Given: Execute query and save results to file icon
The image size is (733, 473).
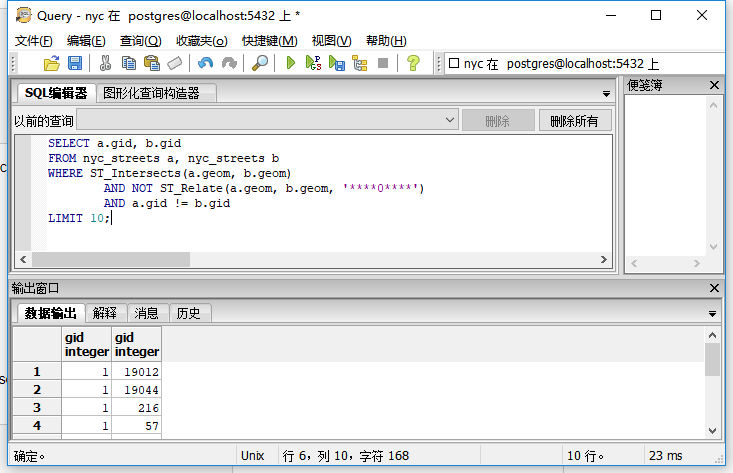Looking at the screenshot, I should [x=337, y=63].
